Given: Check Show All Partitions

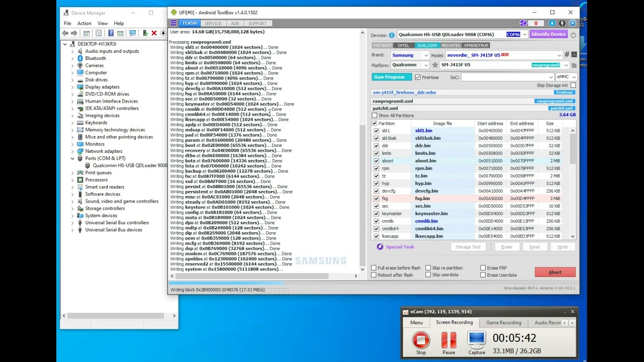Looking at the screenshot, I should click(x=374, y=116).
